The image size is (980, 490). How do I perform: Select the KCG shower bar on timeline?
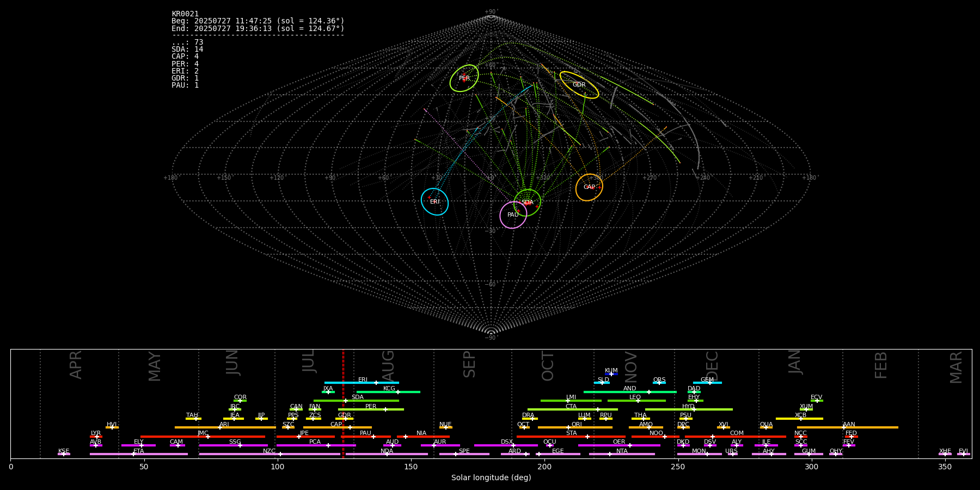388,391
